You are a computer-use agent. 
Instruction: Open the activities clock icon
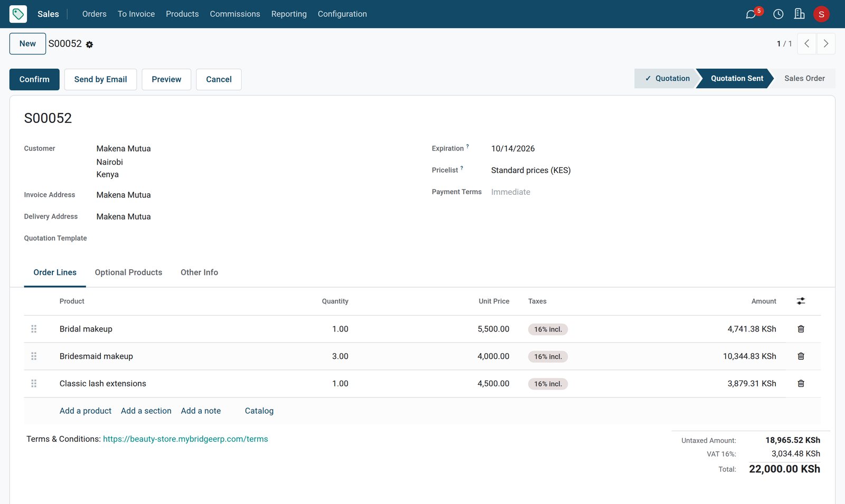click(x=778, y=14)
